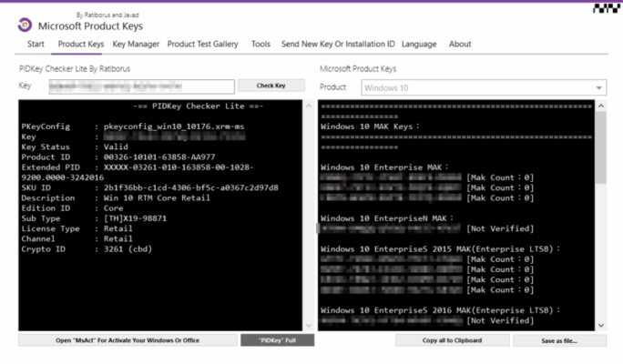Click Sub Type value [TH]X19-98871
Viewport: 623px width, 364px height.
(x=135, y=218)
